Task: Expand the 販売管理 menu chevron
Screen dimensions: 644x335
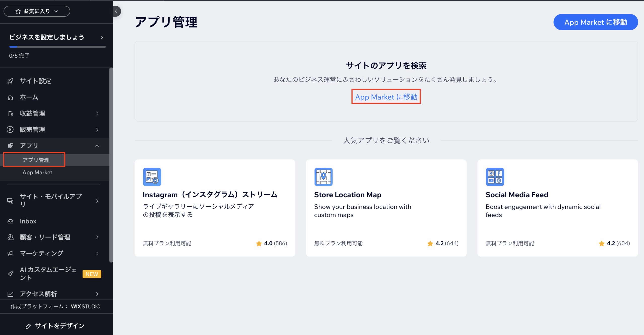Action: [x=97, y=130]
